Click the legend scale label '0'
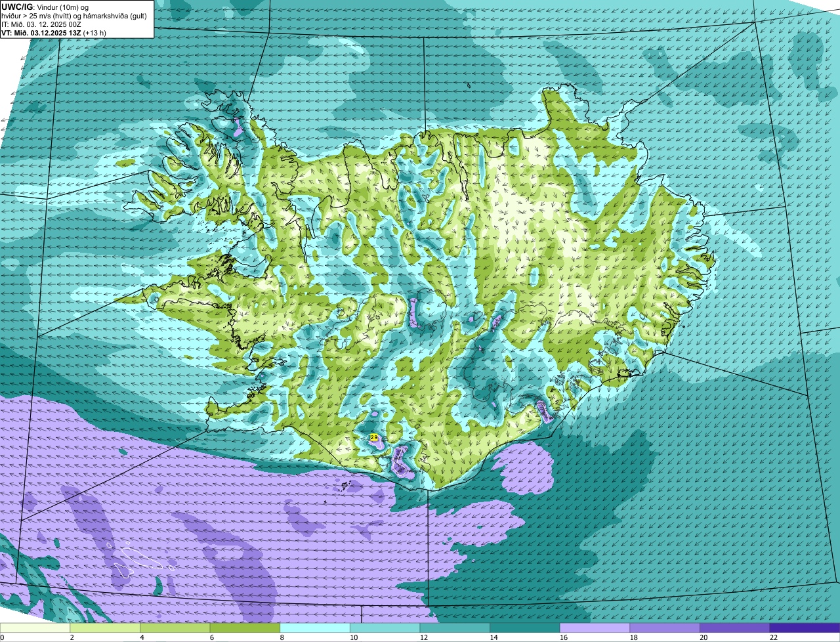Screen dimensions: 840x642 [x=2, y=637]
